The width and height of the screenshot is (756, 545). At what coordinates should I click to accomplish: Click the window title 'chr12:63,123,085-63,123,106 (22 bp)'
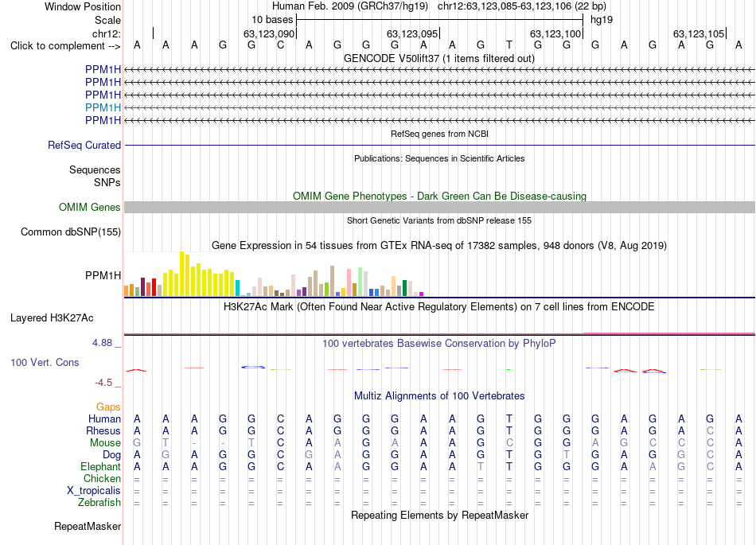pos(522,6)
